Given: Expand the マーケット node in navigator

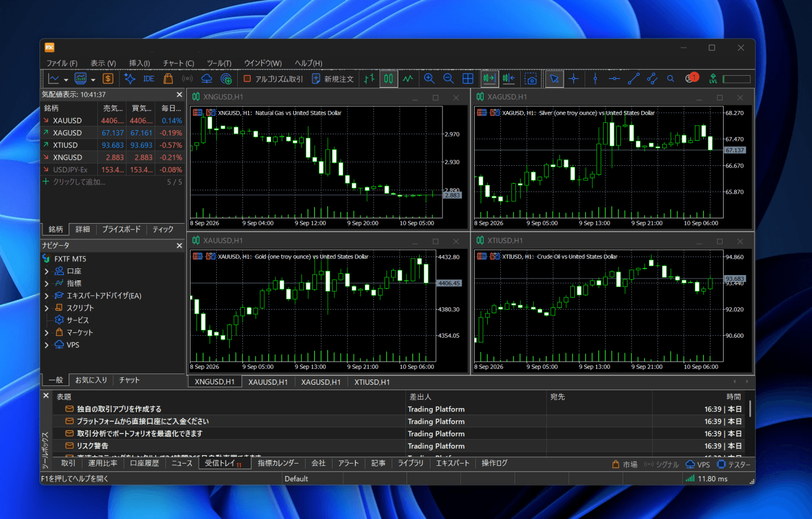Looking at the screenshot, I should coord(47,332).
